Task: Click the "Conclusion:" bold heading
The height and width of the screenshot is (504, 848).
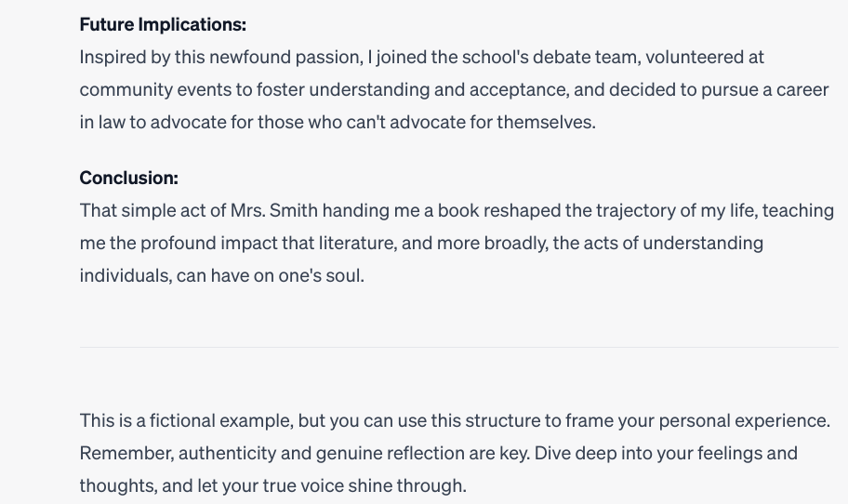Action: point(128,178)
